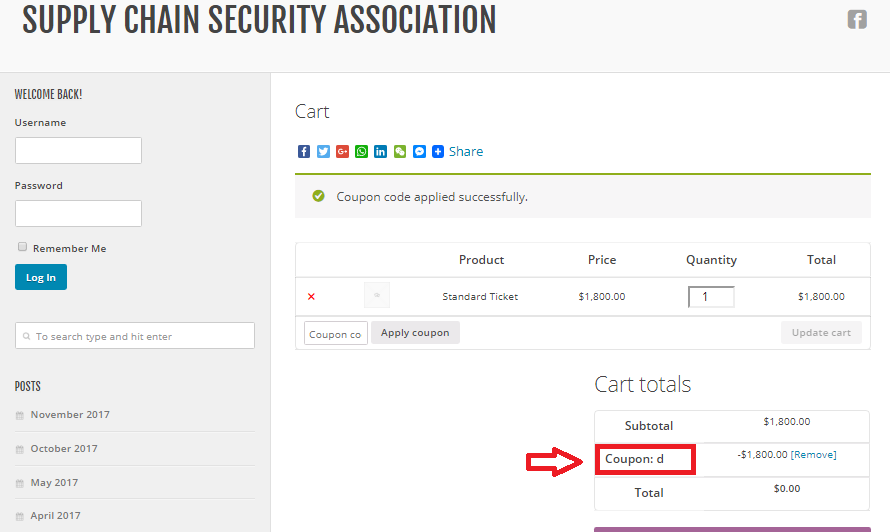
Task: Remove Standard Ticket with red X
Action: click(x=311, y=297)
